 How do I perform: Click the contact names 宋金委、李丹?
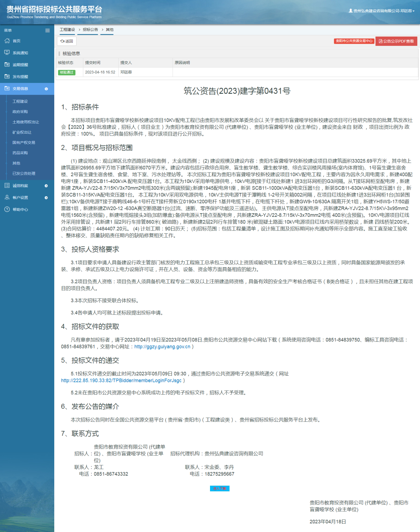[x=219, y=467]
